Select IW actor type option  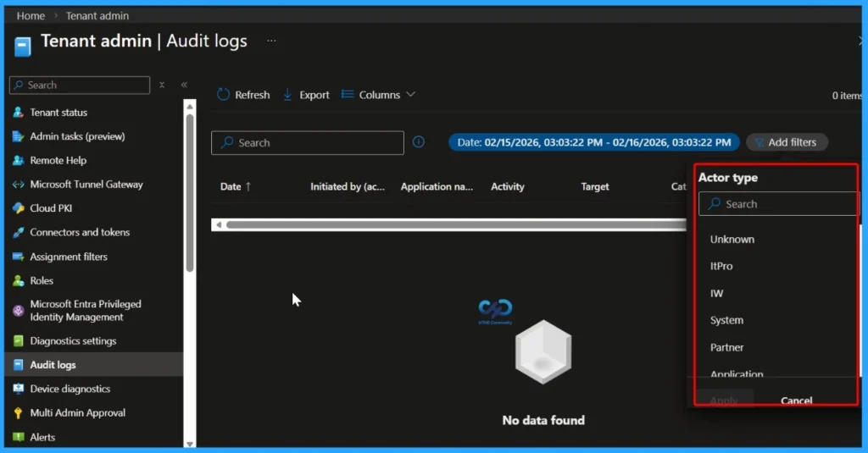716,293
